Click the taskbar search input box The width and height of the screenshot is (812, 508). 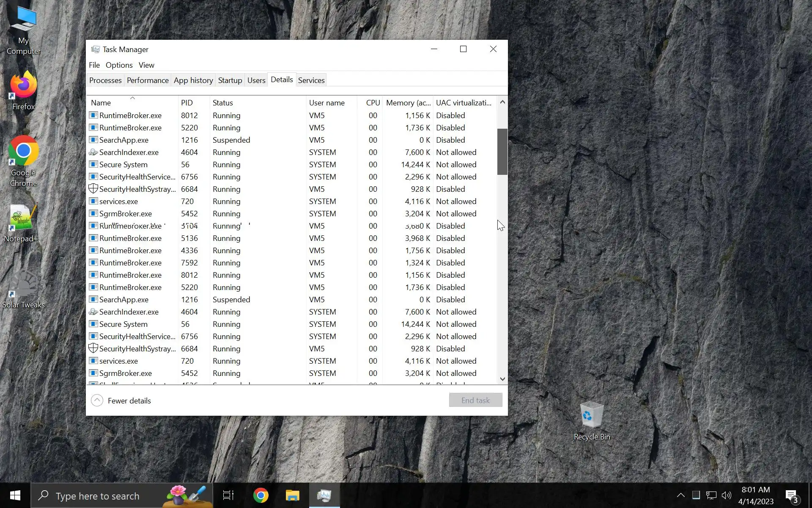coord(97,496)
